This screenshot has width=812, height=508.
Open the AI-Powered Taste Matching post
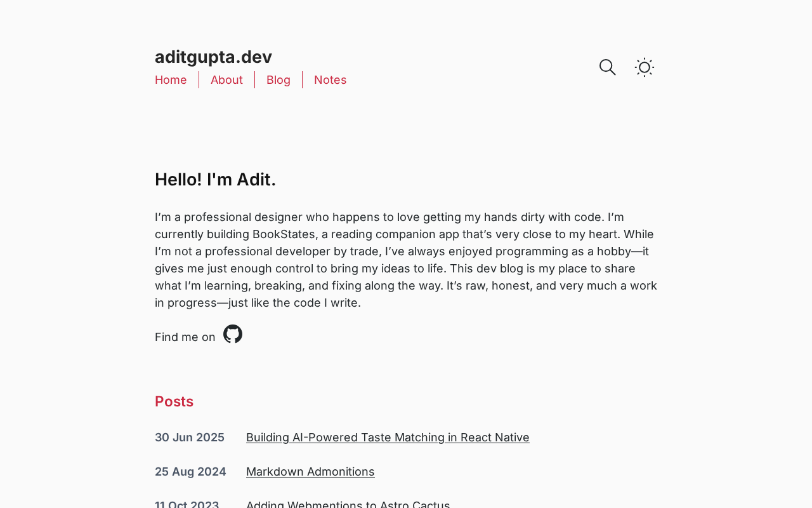pyautogui.click(x=388, y=438)
